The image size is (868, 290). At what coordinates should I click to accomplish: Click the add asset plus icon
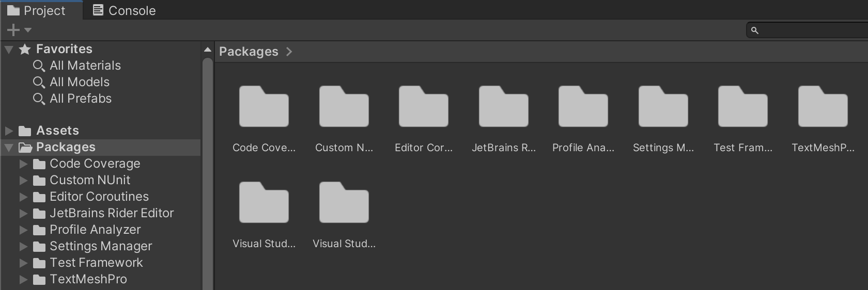tap(13, 30)
